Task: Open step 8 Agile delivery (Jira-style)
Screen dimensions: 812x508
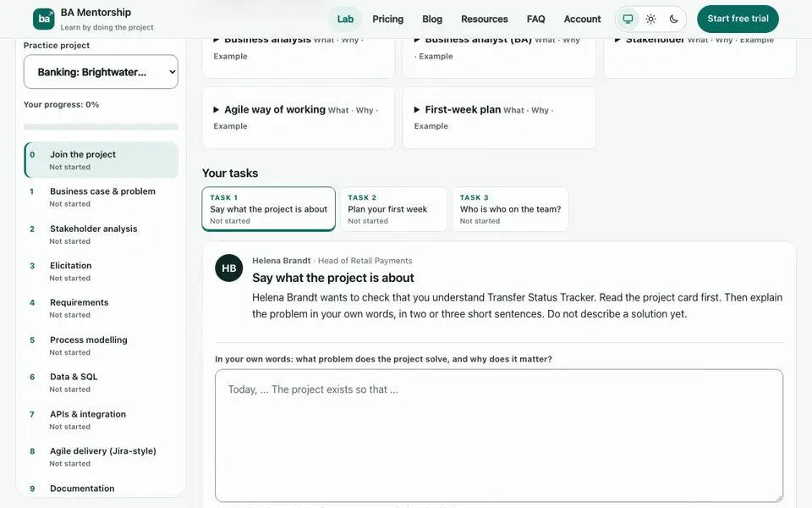Action: pyautogui.click(x=101, y=456)
